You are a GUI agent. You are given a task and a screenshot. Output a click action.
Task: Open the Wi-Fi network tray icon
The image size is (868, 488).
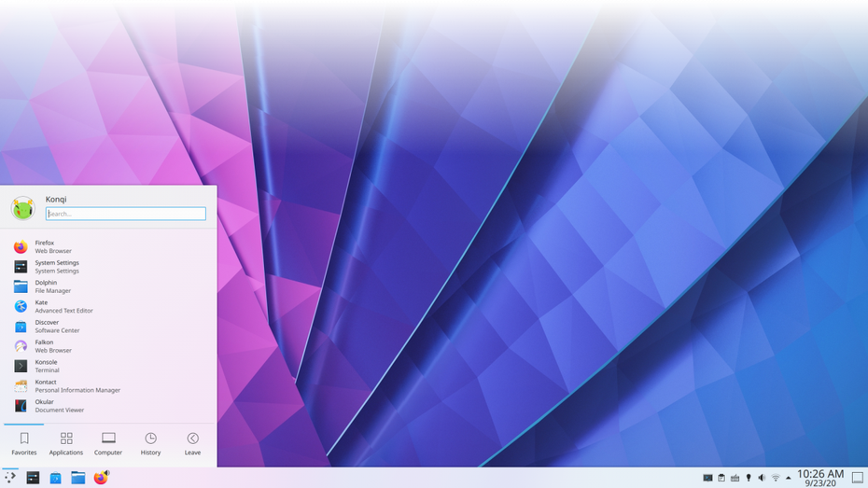[775, 478]
